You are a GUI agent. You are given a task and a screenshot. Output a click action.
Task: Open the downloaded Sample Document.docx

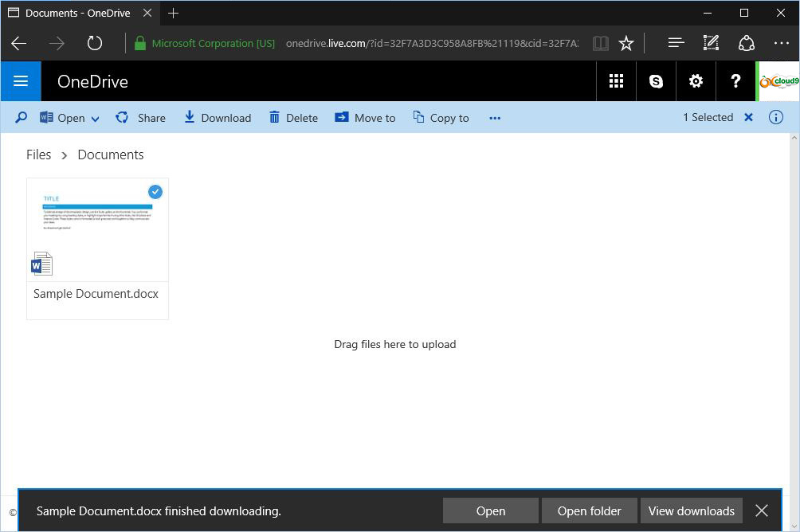491,511
